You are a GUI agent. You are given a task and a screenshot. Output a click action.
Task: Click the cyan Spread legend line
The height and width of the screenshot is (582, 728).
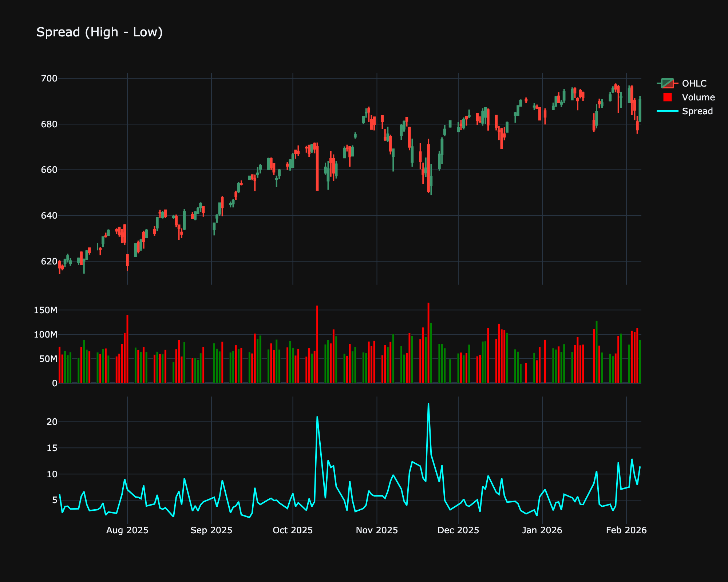(x=667, y=111)
